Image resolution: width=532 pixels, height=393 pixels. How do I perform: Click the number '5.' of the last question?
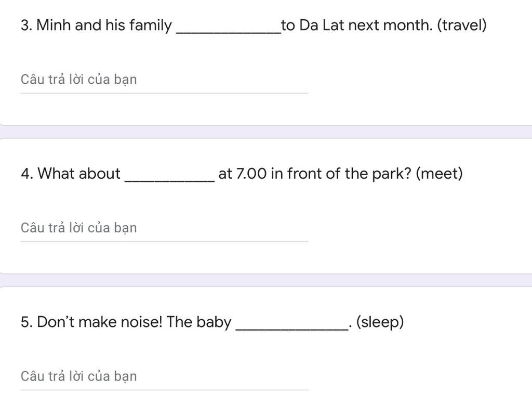click(26, 322)
